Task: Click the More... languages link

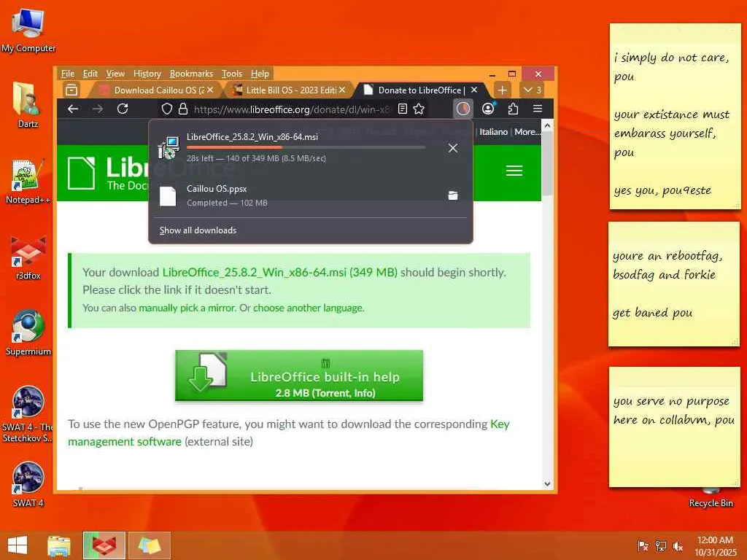Action: coord(527,132)
